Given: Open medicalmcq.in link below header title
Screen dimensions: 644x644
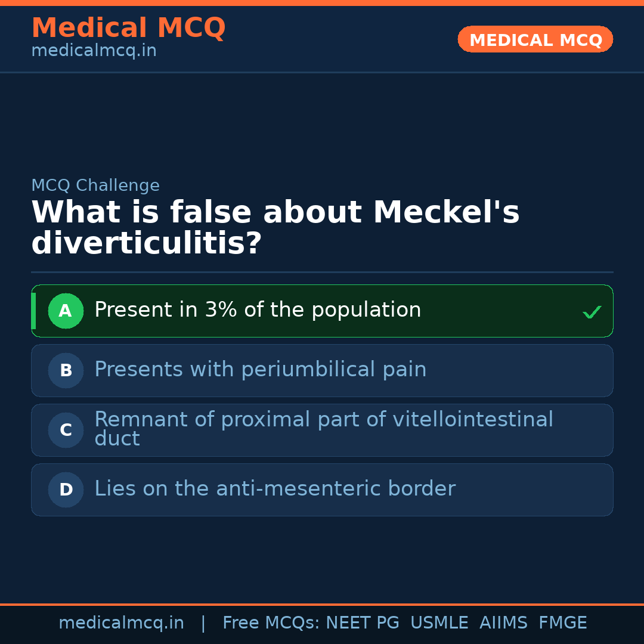Looking at the screenshot, I should pos(94,51).
